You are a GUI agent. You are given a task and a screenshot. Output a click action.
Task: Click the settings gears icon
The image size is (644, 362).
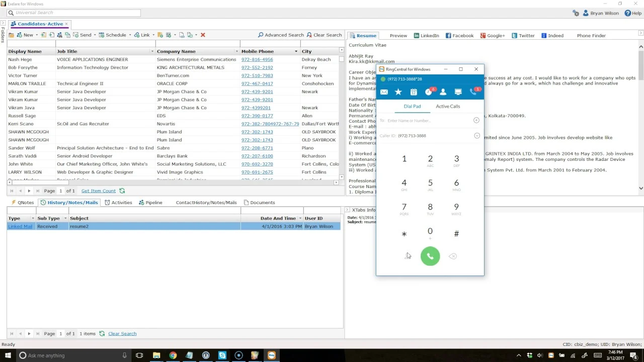[576, 13]
